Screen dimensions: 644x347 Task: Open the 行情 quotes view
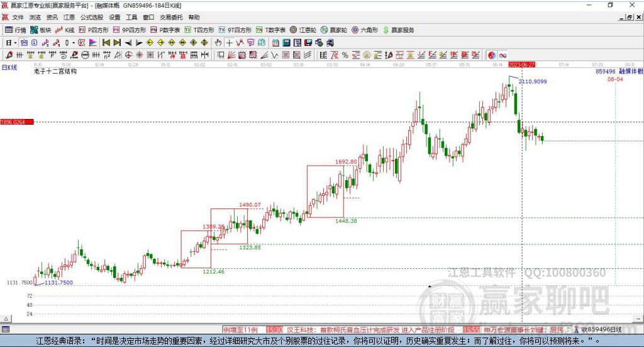coord(16,30)
